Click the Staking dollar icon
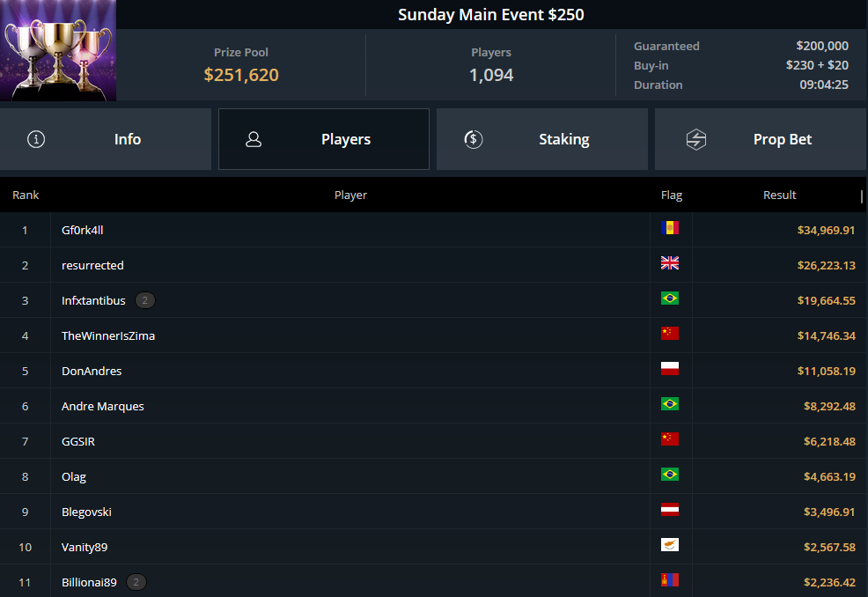The height and width of the screenshot is (597, 868). coord(474,139)
